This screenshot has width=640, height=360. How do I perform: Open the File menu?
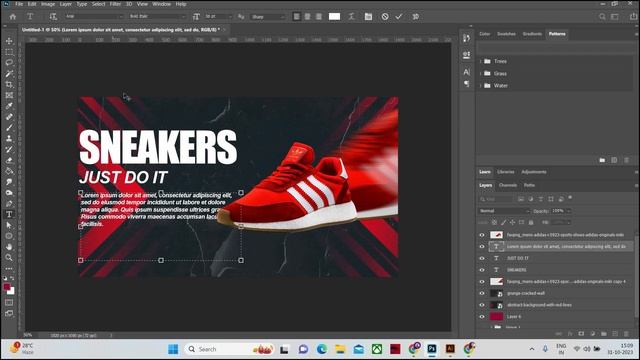(19, 4)
